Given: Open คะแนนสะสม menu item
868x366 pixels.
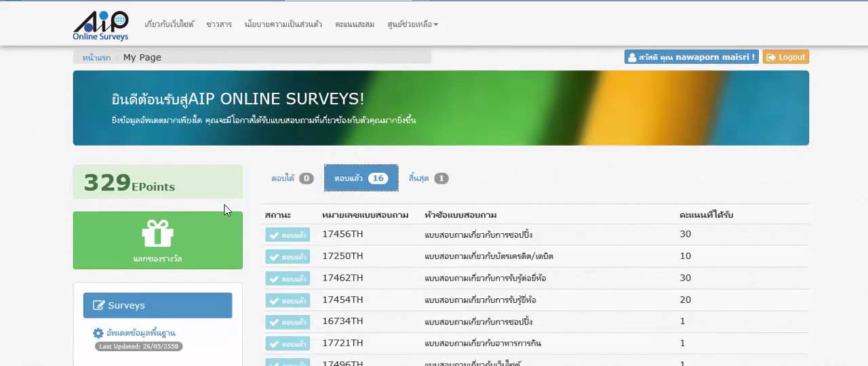Looking at the screenshot, I should click(355, 24).
